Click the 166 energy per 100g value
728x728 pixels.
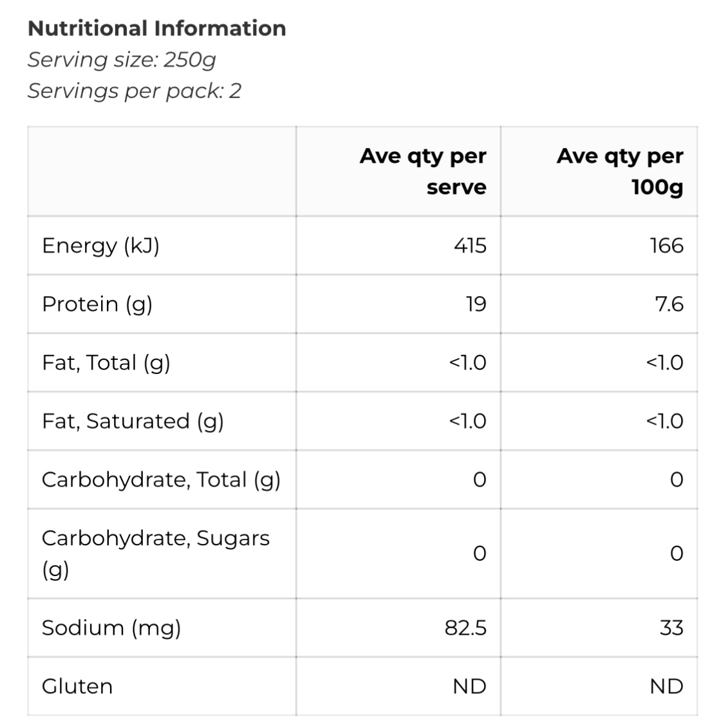[666, 245]
